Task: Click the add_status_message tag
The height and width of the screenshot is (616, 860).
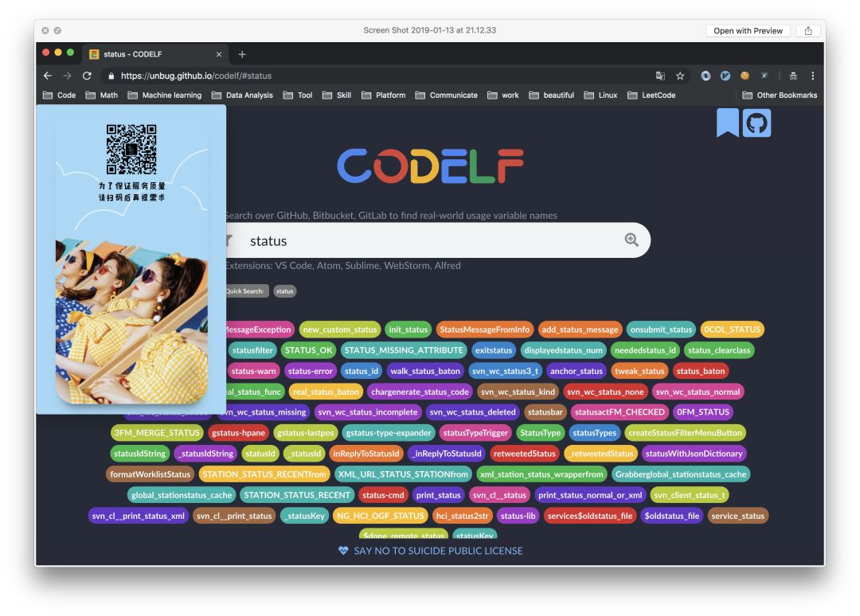Action: pyautogui.click(x=580, y=329)
